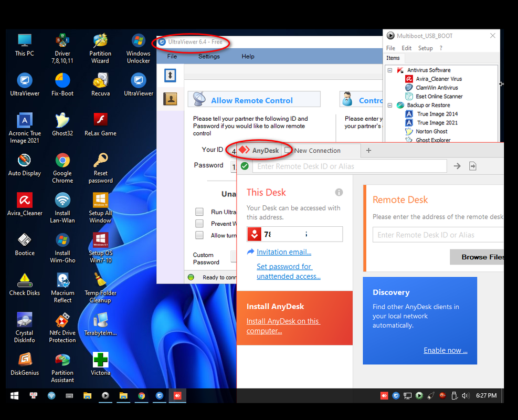518x420 pixels.
Task: Select True Image 2014 in the tree
Action: click(x=437, y=114)
